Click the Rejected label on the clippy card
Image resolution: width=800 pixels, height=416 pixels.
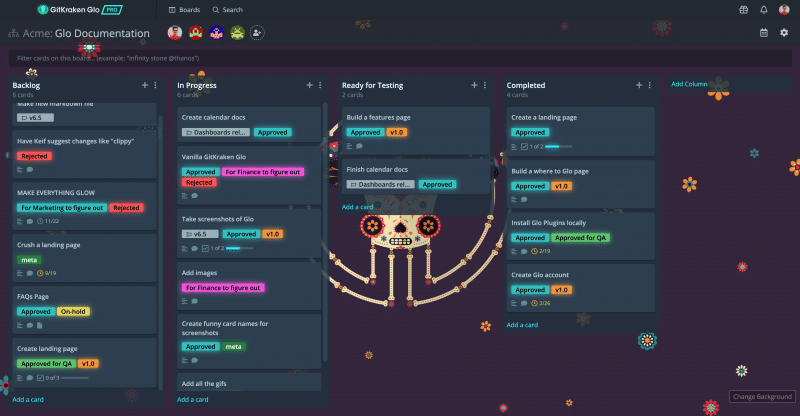click(34, 156)
